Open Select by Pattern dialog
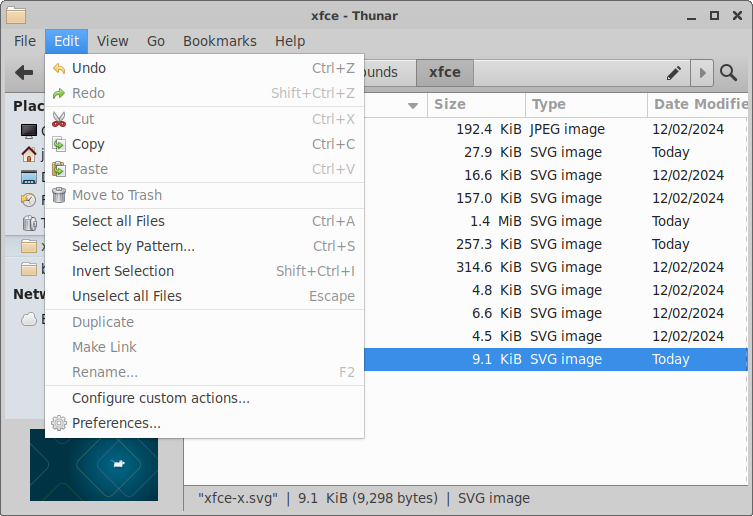 [204, 246]
